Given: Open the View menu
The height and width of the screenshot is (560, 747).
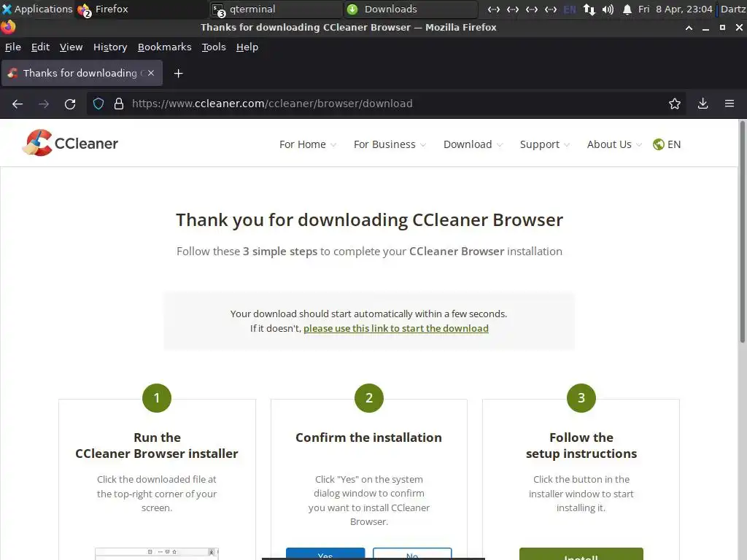Looking at the screenshot, I should pyautogui.click(x=71, y=47).
